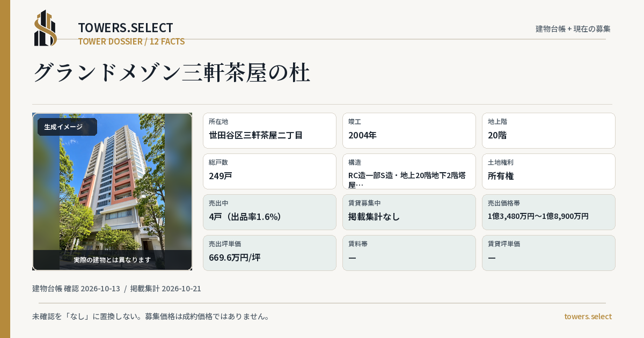Click the 所在地 card showing 世田谷区三軒茶屋二丁目
Image resolution: width=644 pixels, height=338 pixels.
[x=269, y=130]
